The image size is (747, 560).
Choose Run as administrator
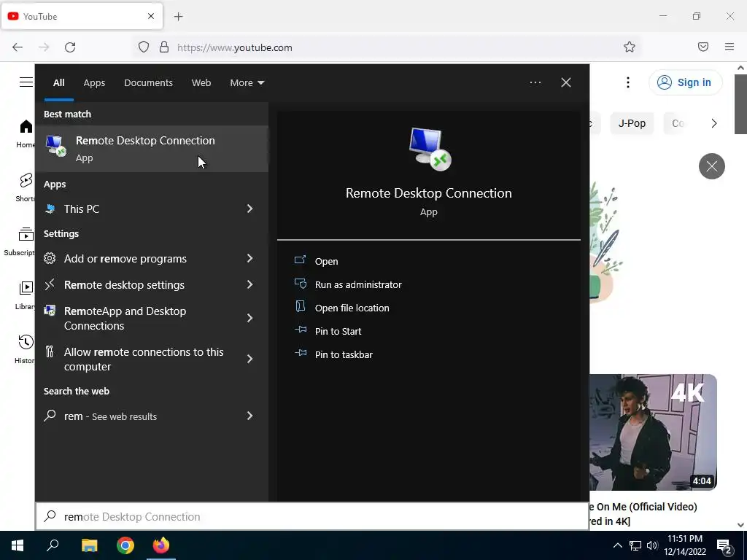tap(348, 284)
